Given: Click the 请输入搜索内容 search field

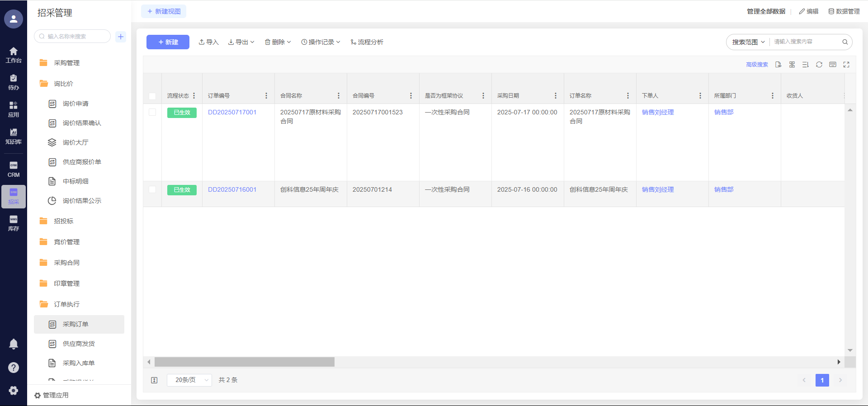Looking at the screenshot, I should [806, 42].
